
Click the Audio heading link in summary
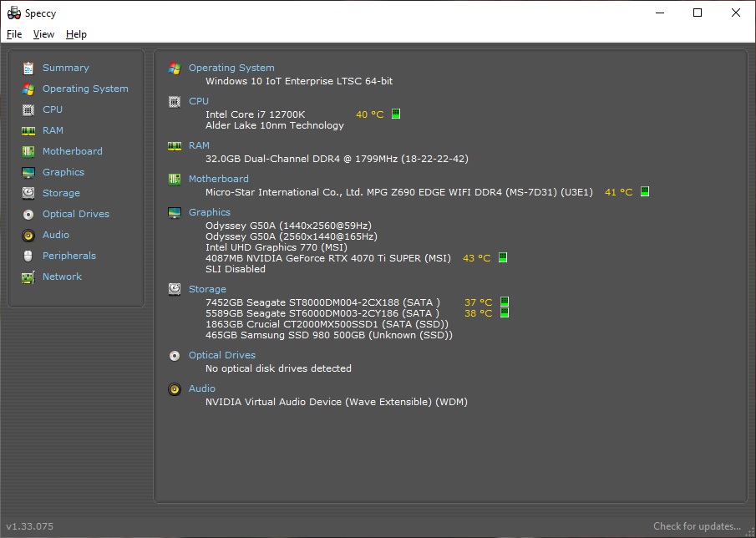tap(201, 388)
